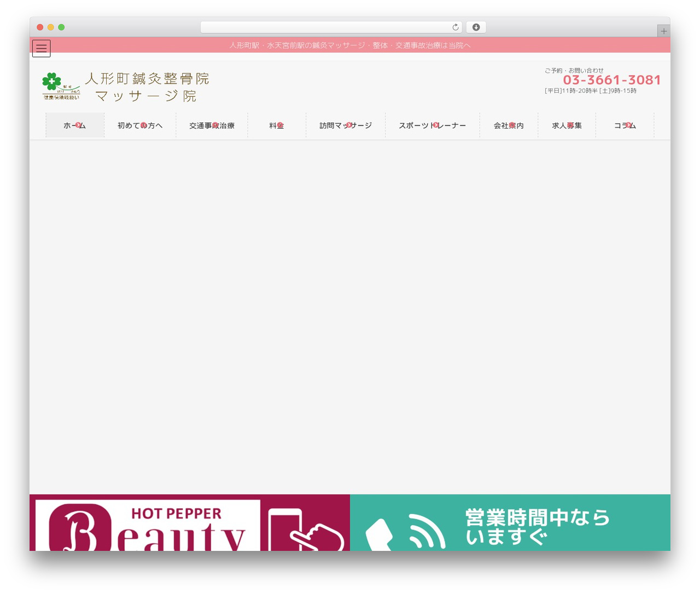Click phone number 03-3661-3081
The width and height of the screenshot is (700, 593).
(x=612, y=80)
